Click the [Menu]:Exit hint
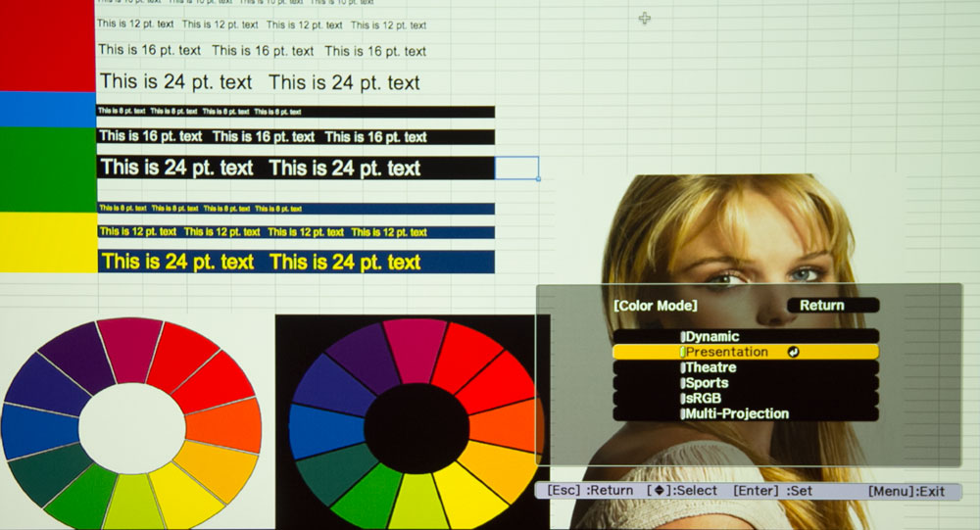 point(906,491)
